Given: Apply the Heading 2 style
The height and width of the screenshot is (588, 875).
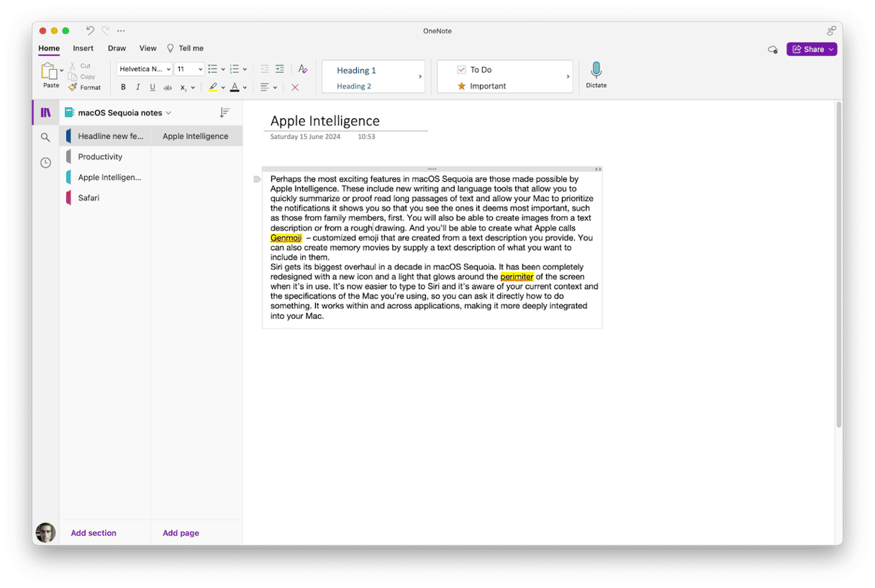Looking at the screenshot, I should pos(354,86).
